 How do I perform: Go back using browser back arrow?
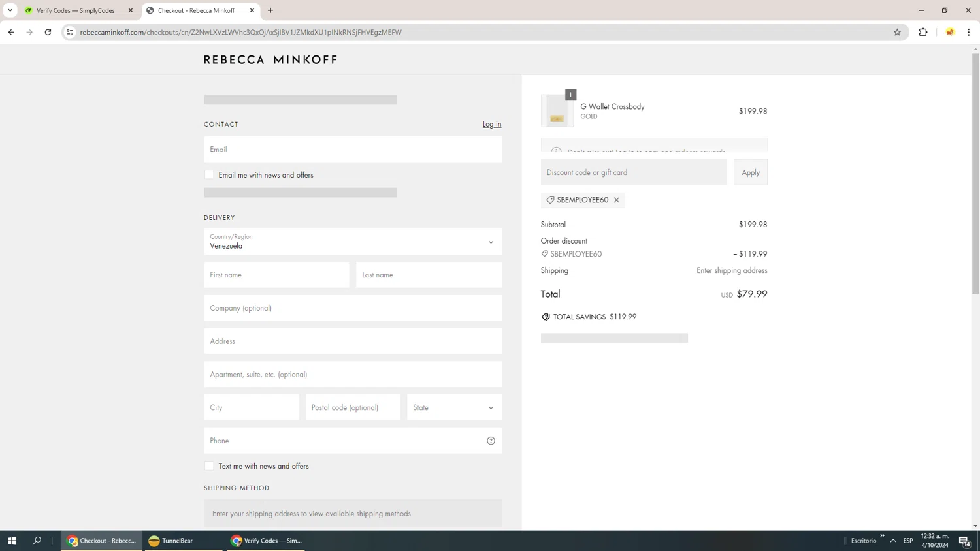pyautogui.click(x=11, y=32)
